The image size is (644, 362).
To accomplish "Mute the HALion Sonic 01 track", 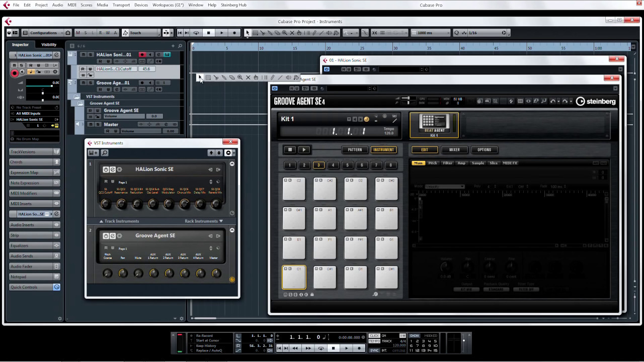I will (x=84, y=55).
